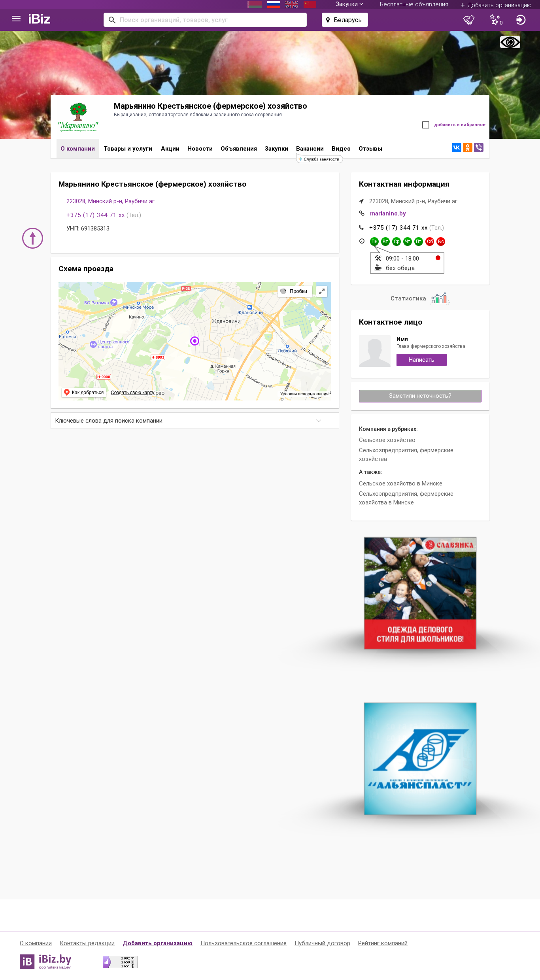Open favorites stars icon in header
The image size is (540, 980).
(x=495, y=20)
